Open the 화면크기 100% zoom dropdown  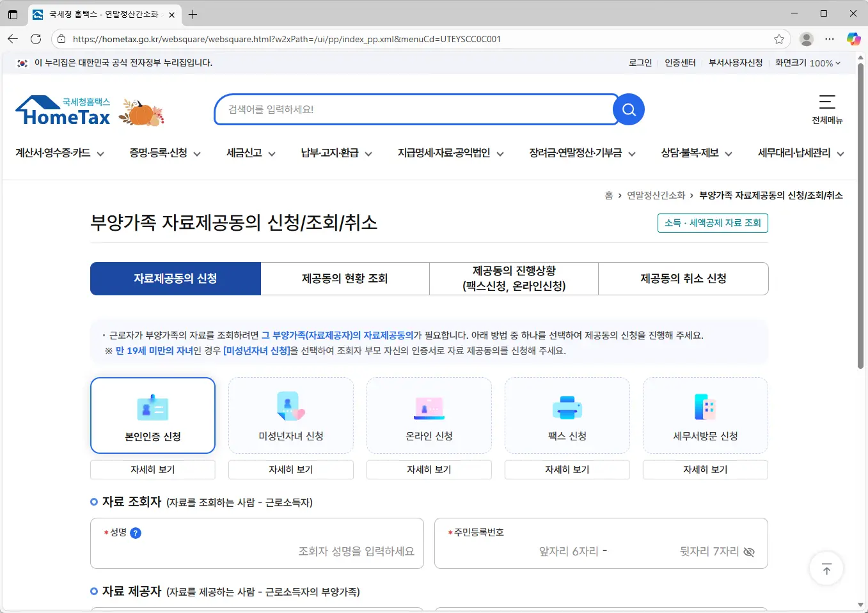click(x=808, y=63)
